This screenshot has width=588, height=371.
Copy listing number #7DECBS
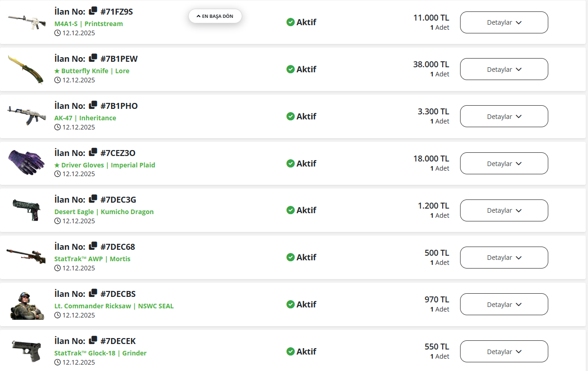pos(93,294)
